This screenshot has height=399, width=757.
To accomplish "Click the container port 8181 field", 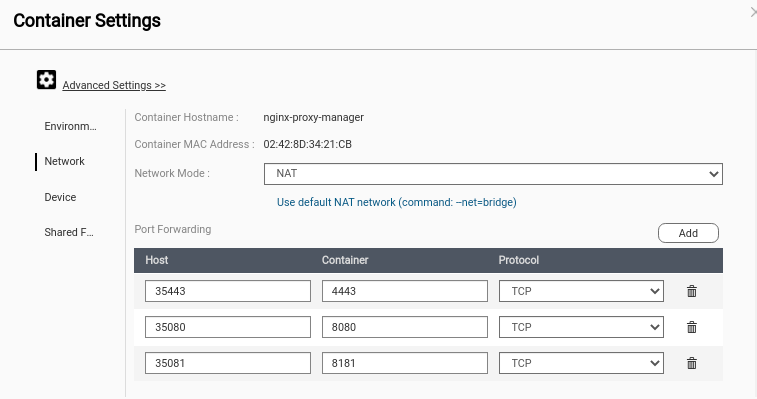I will tap(405, 363).
